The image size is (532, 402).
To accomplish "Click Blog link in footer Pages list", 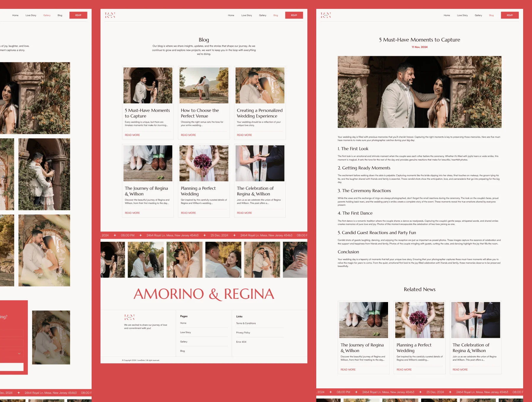I will point(182,351).
